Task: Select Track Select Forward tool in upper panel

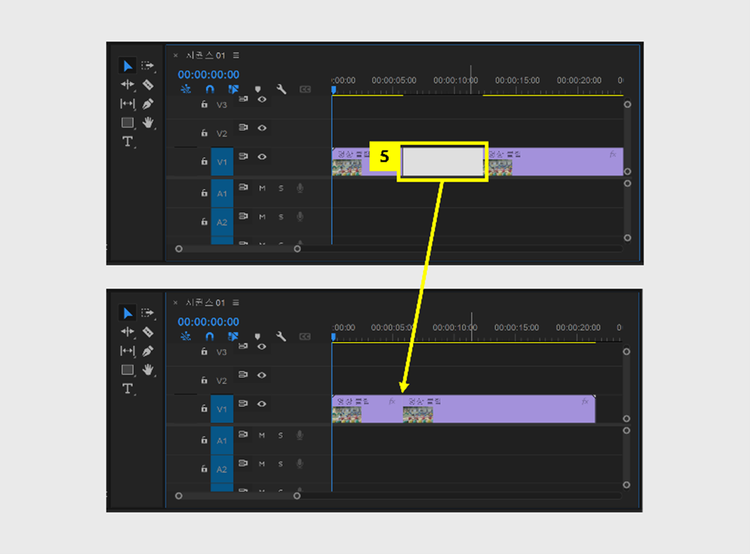Action: point(147,66)
